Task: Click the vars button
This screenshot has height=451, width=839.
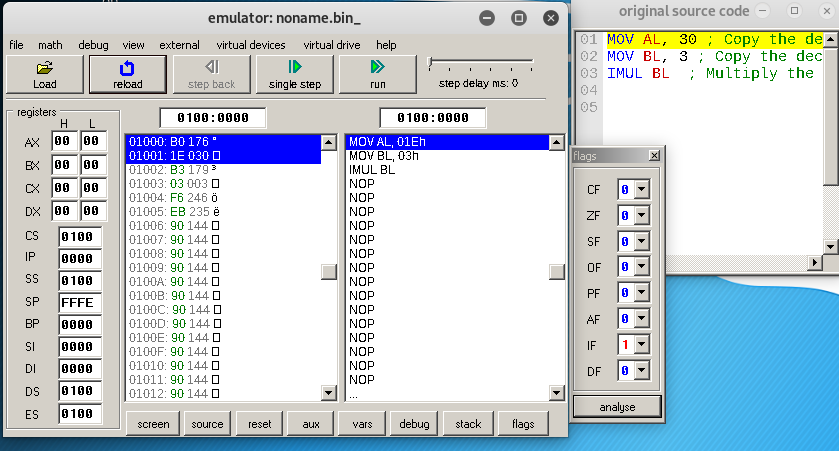Action: tap(362, 424)
